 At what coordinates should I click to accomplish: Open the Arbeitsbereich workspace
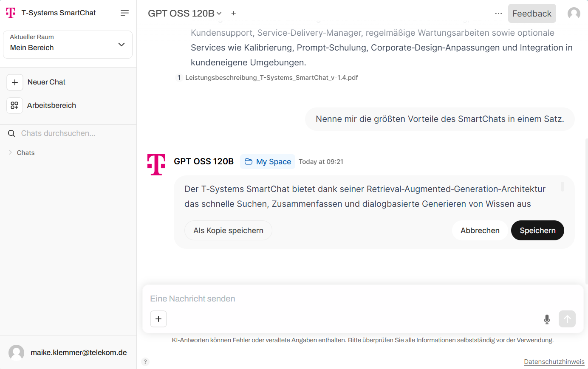[51, 105]
